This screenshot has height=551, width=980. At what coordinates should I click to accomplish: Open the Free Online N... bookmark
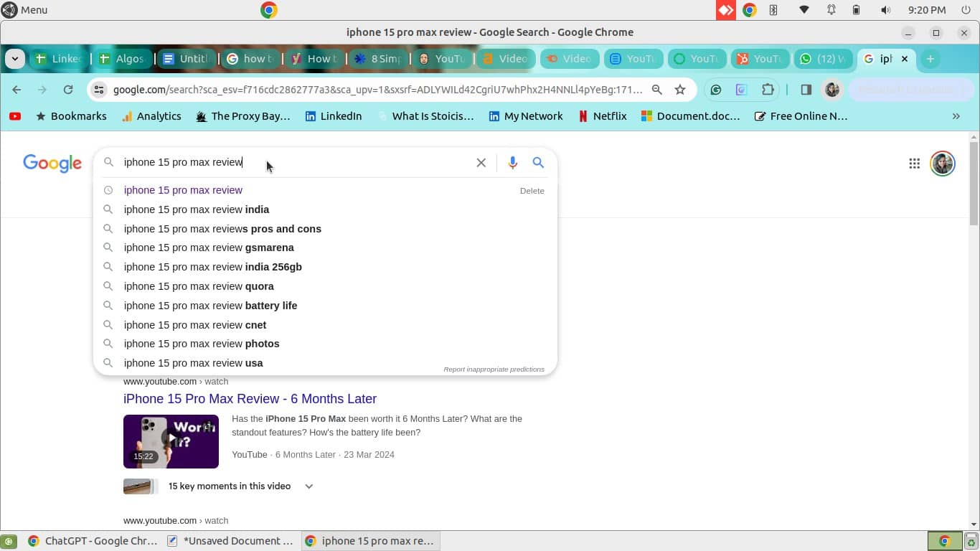tap(801, 116)
